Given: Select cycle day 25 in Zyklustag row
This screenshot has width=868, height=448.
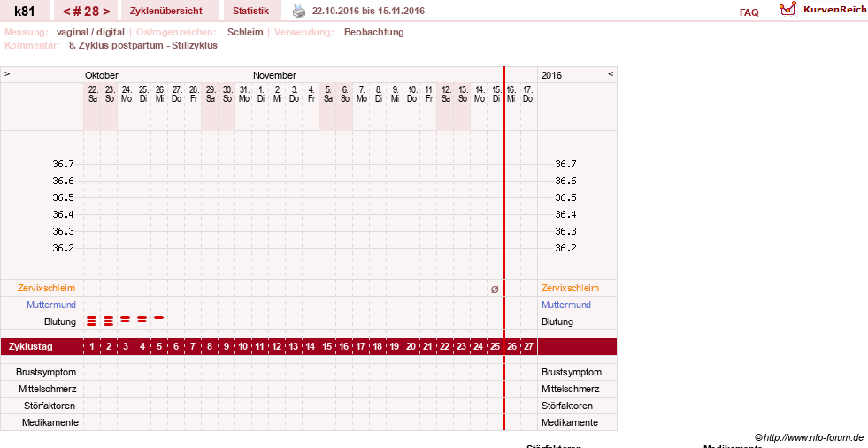Looking at the screenshot, I should 495,347.
